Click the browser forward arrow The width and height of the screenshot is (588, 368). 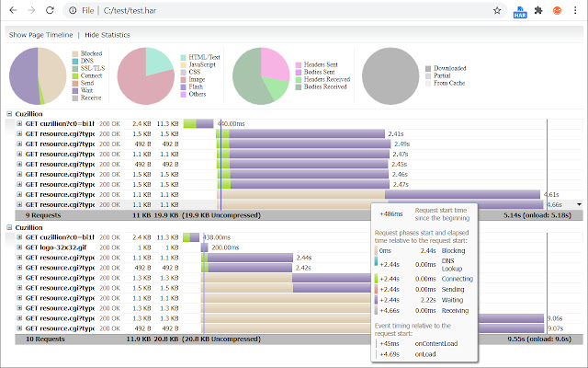32,11
